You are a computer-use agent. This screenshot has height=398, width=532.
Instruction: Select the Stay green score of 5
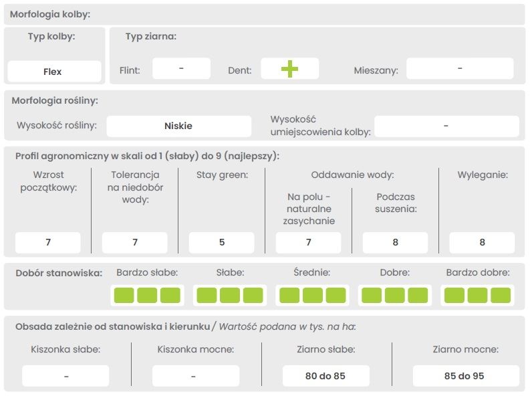tap(222, 242)
